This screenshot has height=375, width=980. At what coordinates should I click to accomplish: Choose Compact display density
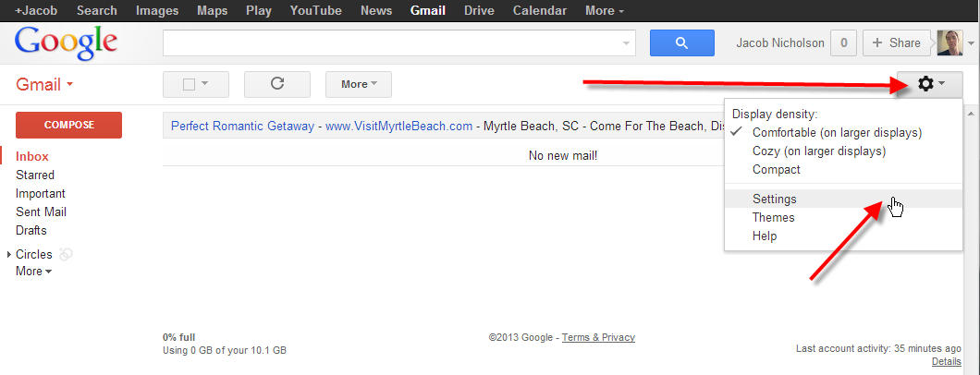coord(776,169)
